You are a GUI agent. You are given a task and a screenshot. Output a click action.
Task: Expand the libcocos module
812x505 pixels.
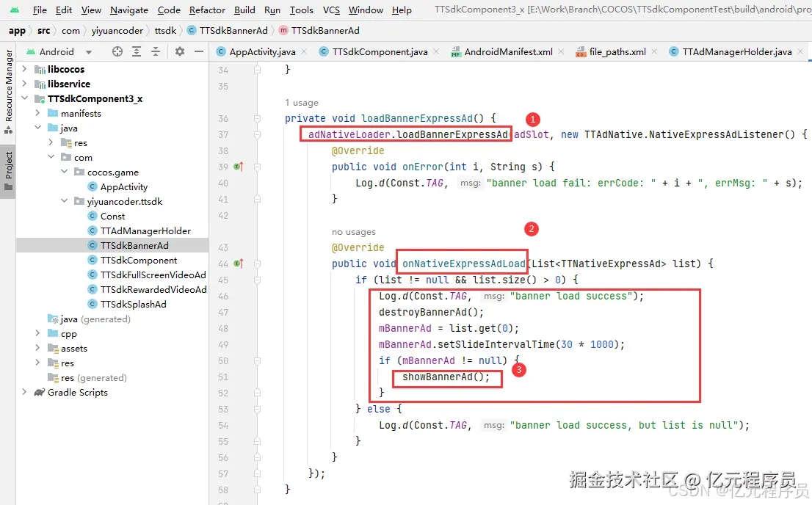click(x=24, y=69)
